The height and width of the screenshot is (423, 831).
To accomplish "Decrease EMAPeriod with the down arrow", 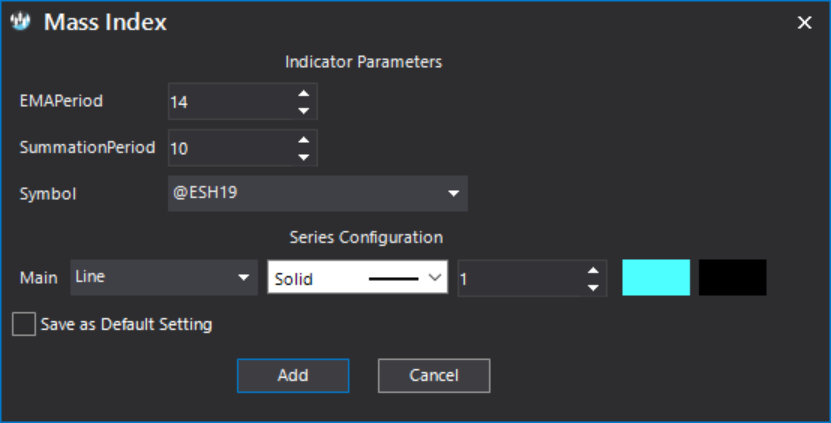I will click(x=304, y=110).
